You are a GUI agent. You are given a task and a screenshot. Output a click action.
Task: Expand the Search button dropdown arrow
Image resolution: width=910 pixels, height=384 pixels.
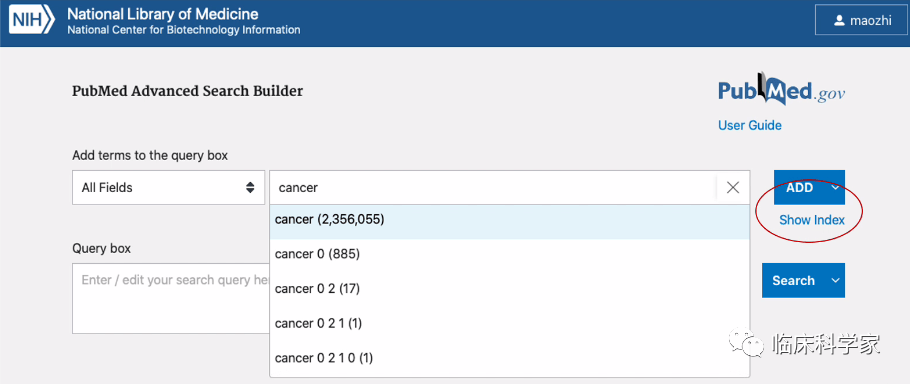pyautogui.click(x=836, y=280)
